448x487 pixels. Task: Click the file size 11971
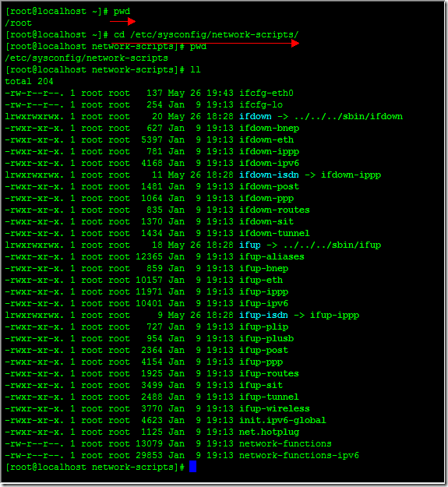pyautogui.click(x=149, y=292)
